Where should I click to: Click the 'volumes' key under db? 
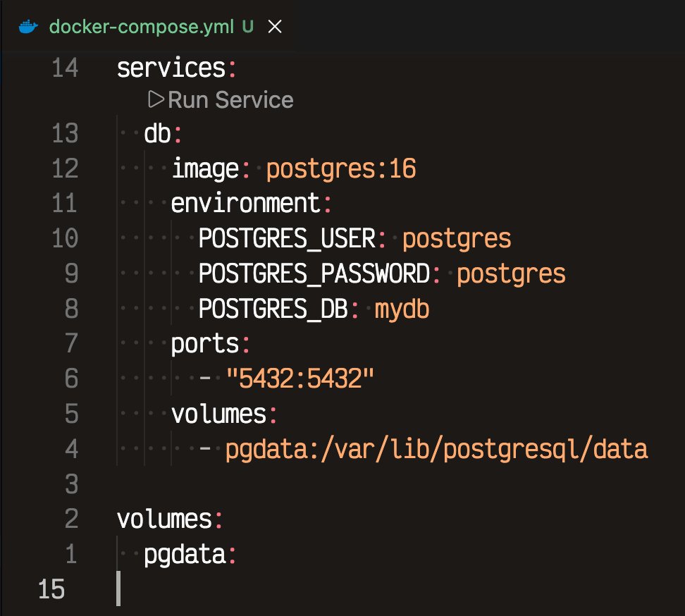coord(219,414)
